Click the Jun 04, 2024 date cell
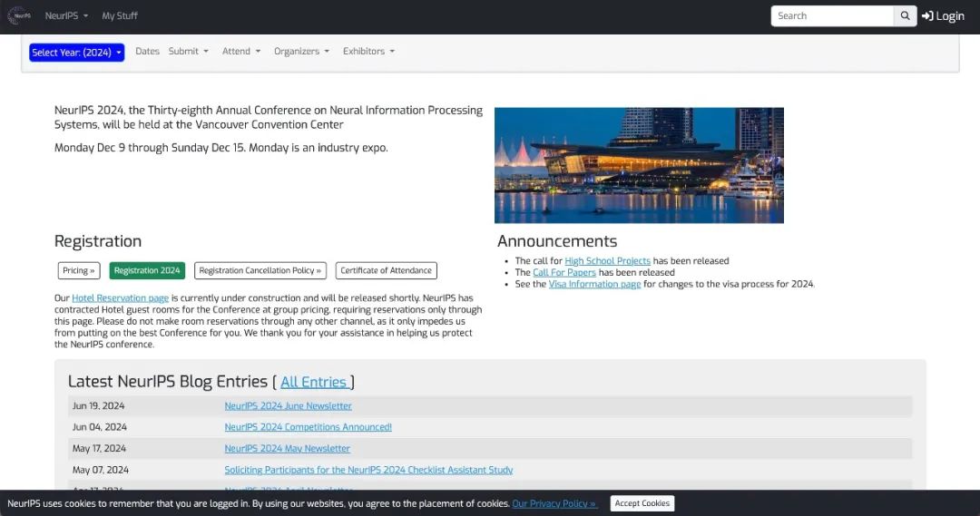This screenshot has height=516, width=980. [100, 427]
